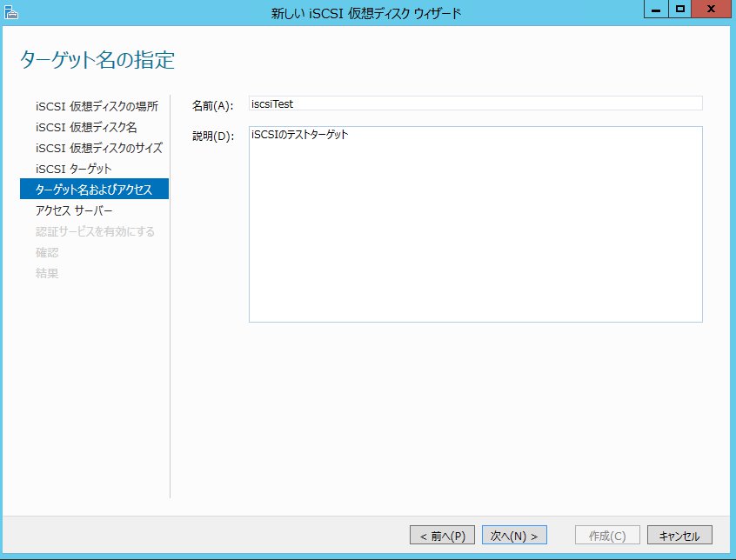Click the greyed-out 作成(C) button

(607, 535)
